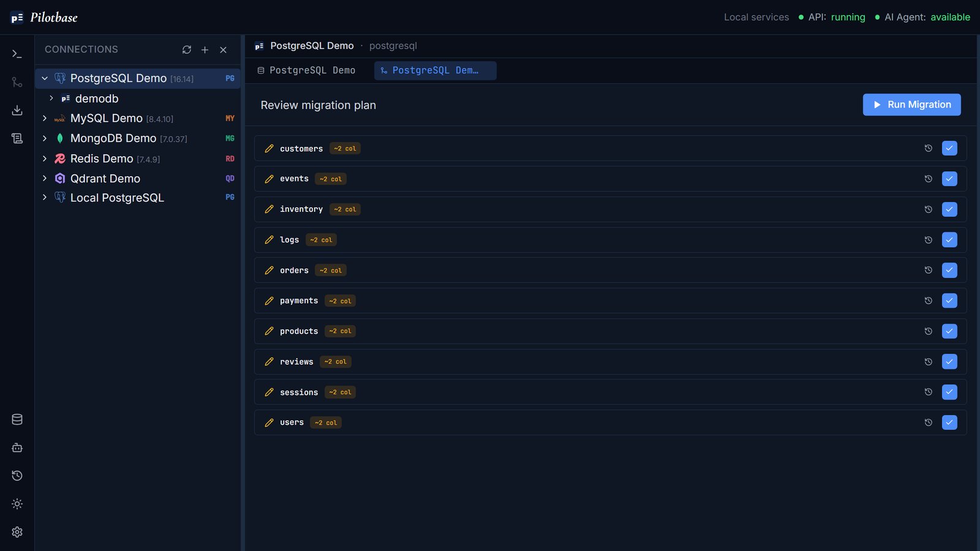Click the revert history icon for events
Viewport: 980px width, 551px height.
click(929, 179)
